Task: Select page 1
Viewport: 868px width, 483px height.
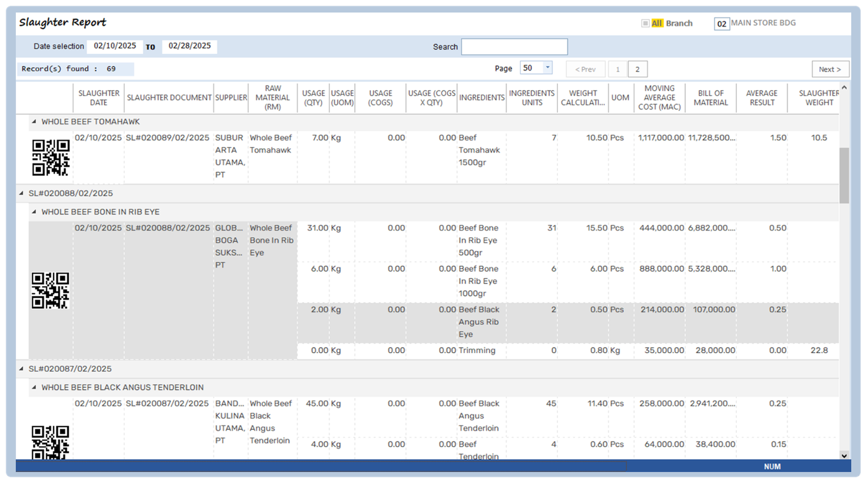Action: click(x=618, y=69)
